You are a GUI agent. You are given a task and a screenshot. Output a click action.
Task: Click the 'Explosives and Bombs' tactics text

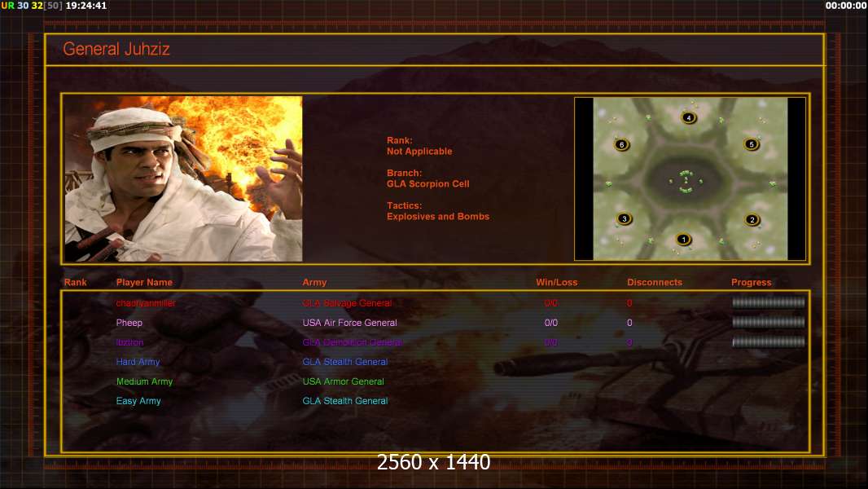(438, 217)
